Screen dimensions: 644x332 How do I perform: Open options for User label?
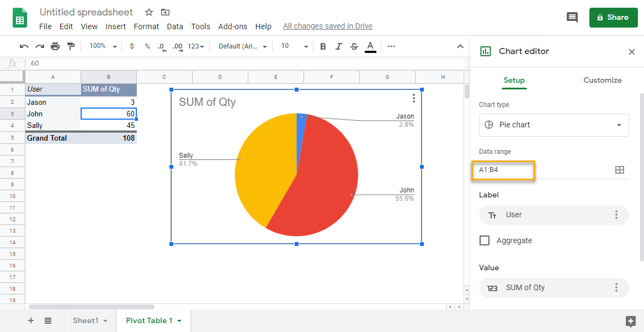(x=616, y=215)
